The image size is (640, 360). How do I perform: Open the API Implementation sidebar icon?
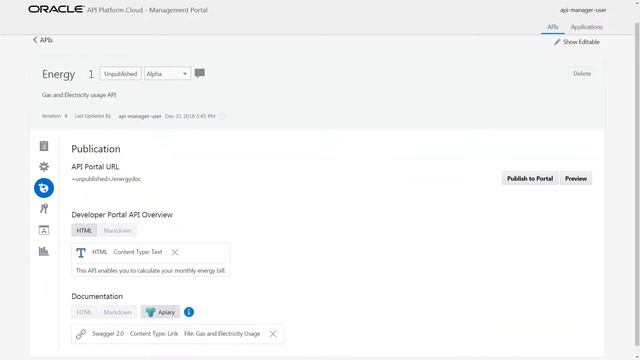tap(44, 146)
